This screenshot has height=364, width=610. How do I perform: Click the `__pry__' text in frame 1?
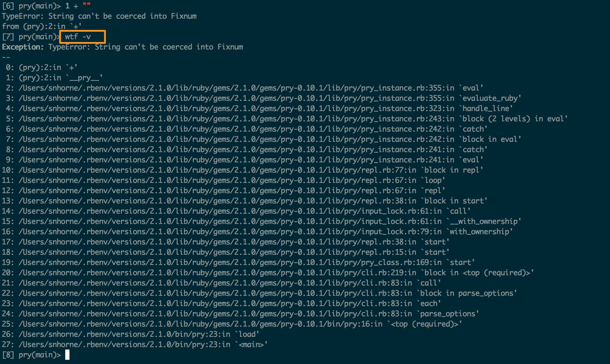(84, 78)
